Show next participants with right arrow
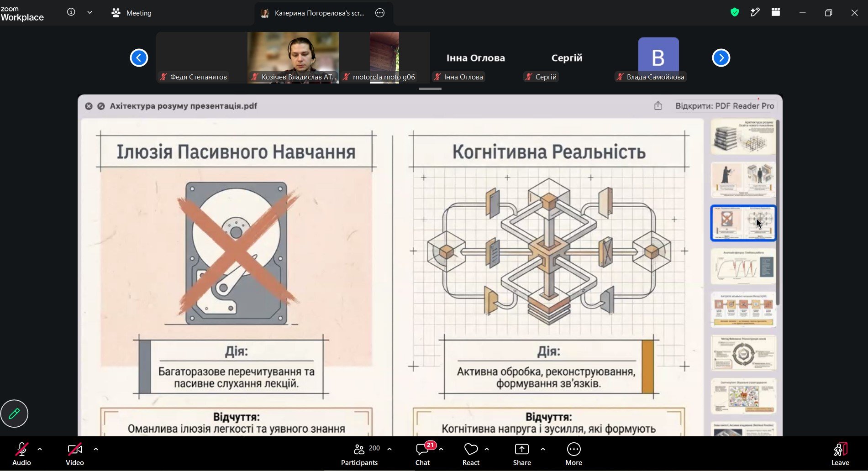The image size is (868, 471). 721,58
